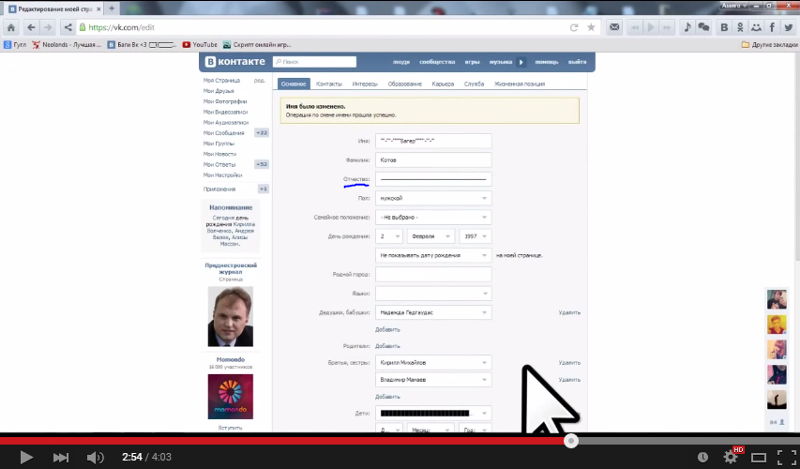800x469 pixels.
Task: Click the music note toolbar icon
Action: (x=687, y=28)
